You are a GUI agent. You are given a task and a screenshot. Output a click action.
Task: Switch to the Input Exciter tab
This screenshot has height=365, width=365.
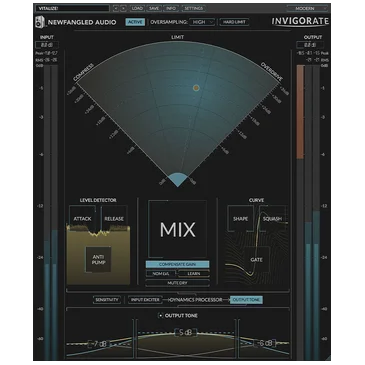point(145,300)
